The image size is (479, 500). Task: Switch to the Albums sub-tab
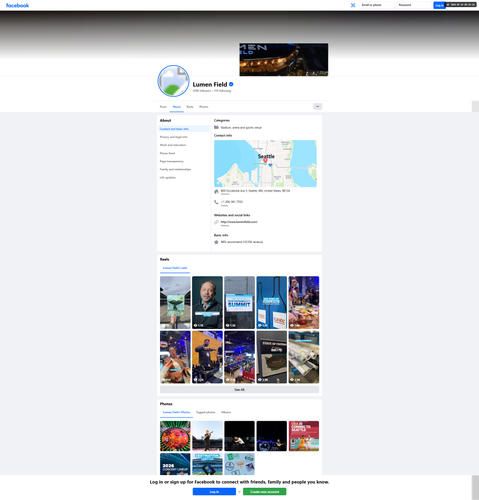[x=226, y=412]
